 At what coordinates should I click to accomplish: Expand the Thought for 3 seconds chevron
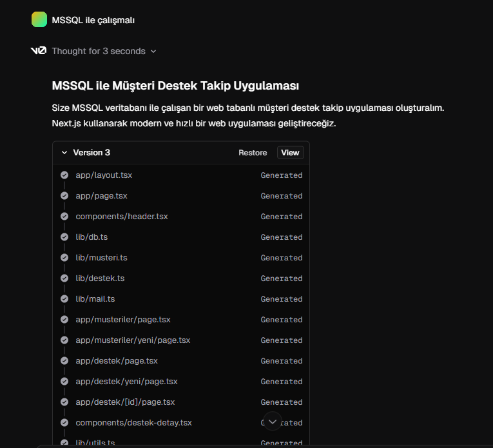coord(153,51)
